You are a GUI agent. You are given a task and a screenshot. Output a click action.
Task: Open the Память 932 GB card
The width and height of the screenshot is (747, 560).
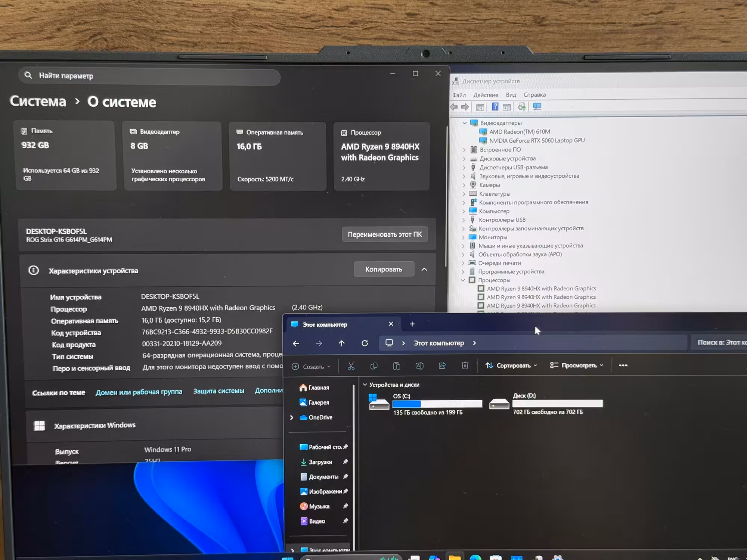[x=66, y=155]
